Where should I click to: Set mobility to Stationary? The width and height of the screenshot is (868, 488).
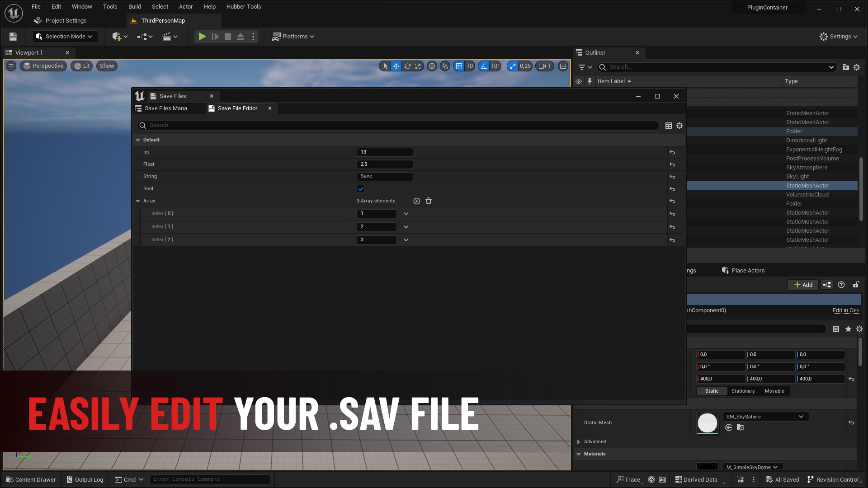(743, 391)
